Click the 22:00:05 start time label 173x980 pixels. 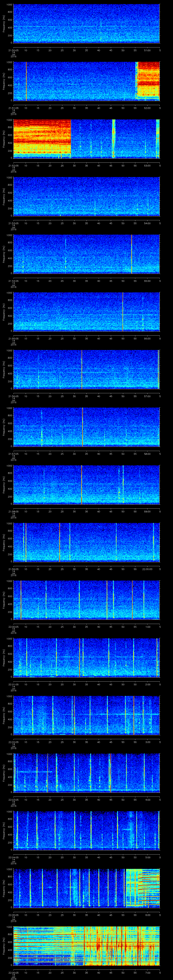13,627
